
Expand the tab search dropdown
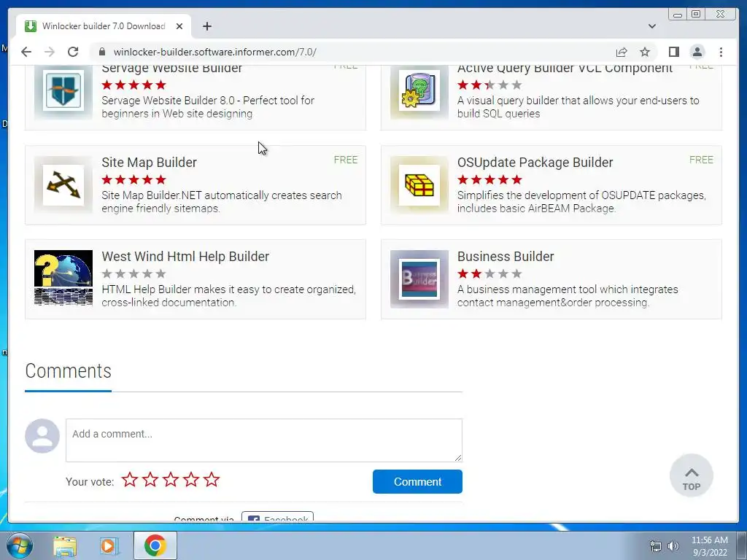651,26
